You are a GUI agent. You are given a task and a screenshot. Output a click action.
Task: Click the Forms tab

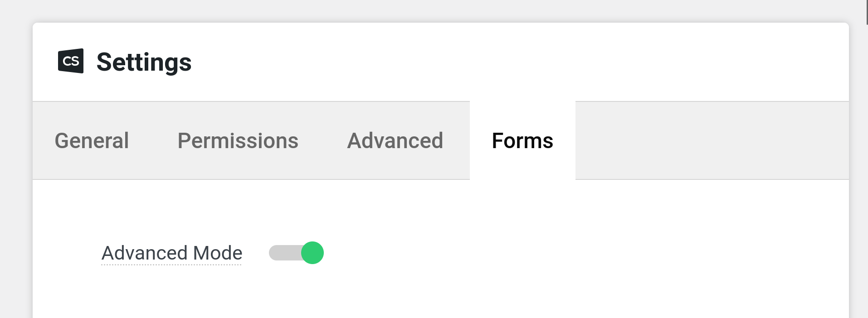click(522, 141)
